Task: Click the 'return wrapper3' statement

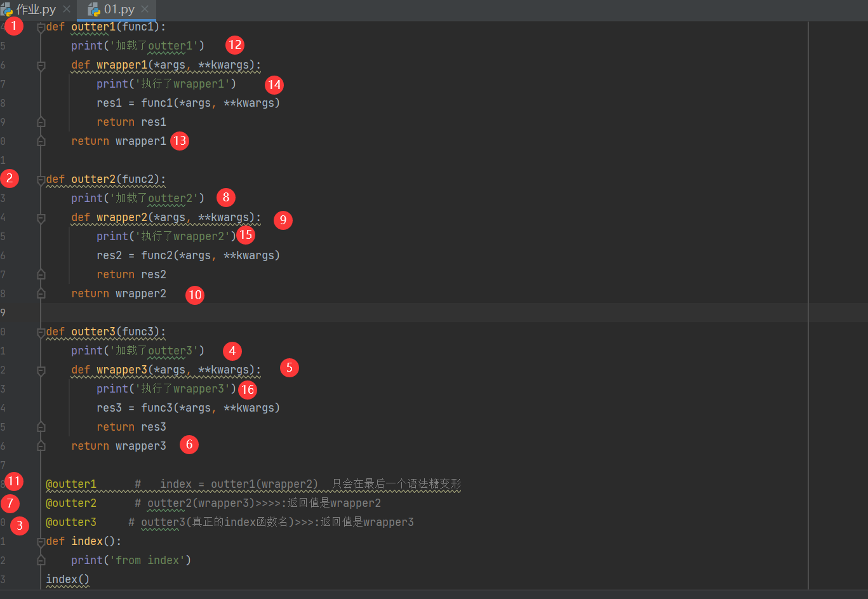Action: point(119,446)
